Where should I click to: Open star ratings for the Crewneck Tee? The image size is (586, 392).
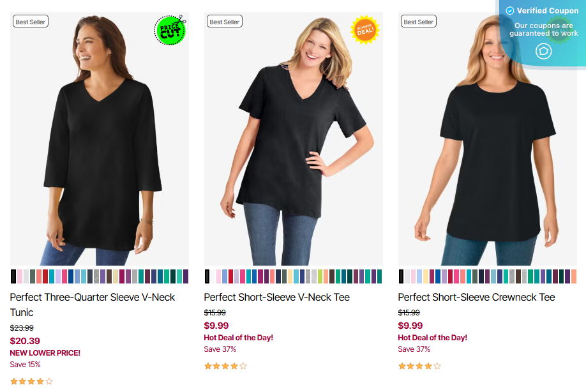coord(419,366)
